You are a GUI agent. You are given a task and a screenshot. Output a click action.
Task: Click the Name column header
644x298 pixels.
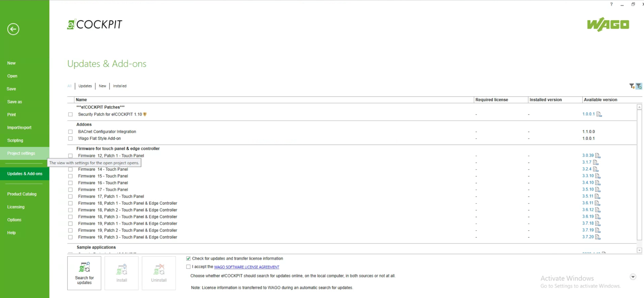(274, 100)
